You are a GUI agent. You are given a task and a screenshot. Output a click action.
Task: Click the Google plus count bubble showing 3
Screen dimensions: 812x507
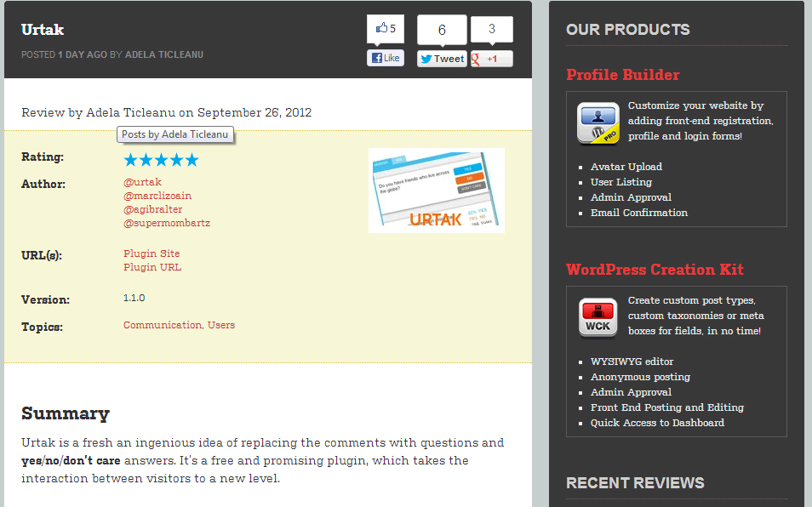pyautogui.click(x=491, y=30)
